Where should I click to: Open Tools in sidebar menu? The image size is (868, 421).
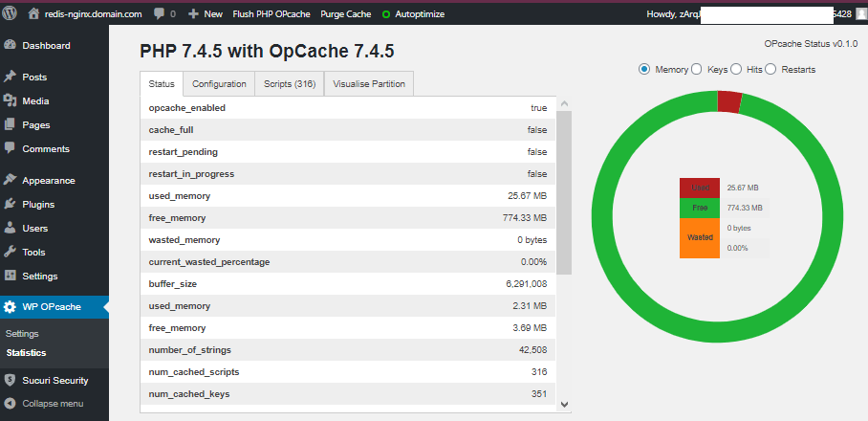[x=33, y=252]
